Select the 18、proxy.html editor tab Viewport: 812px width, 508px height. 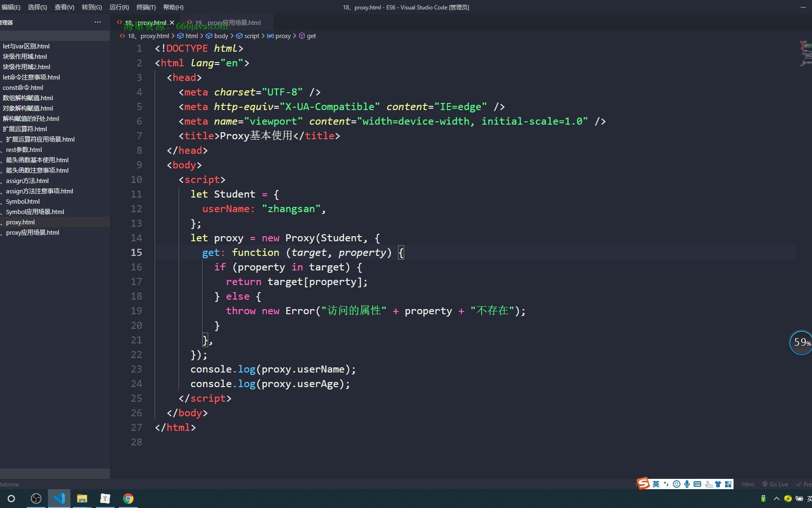(x=146, y=23)
